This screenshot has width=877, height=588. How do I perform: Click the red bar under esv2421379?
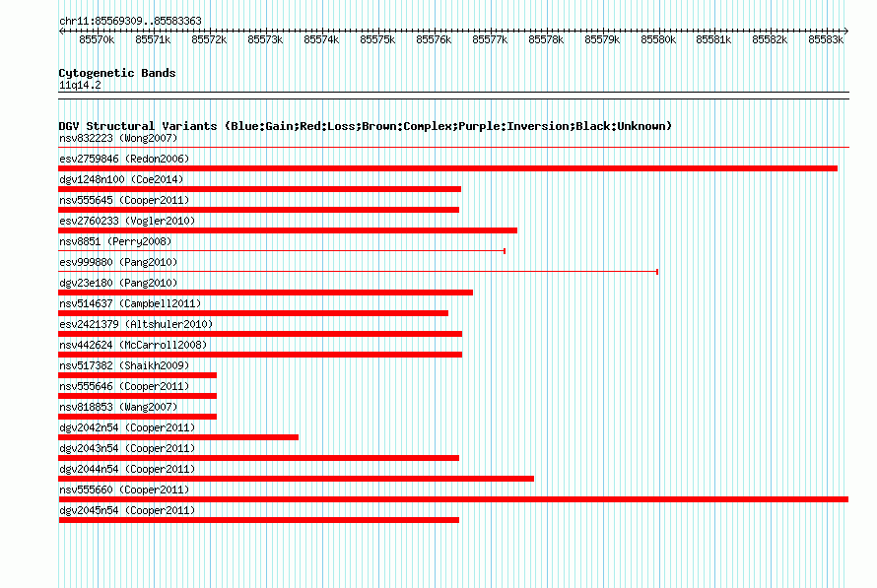coord(260,334)
